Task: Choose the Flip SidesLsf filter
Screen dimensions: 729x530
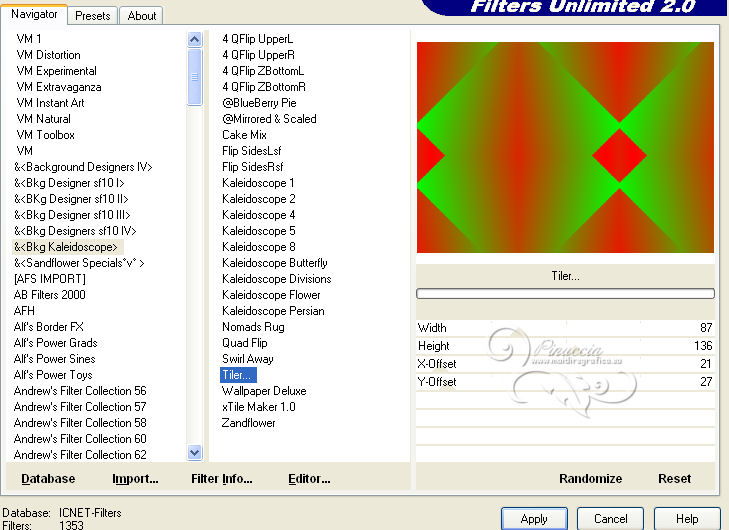Action: pyautogui.click(x=252, y=151)
